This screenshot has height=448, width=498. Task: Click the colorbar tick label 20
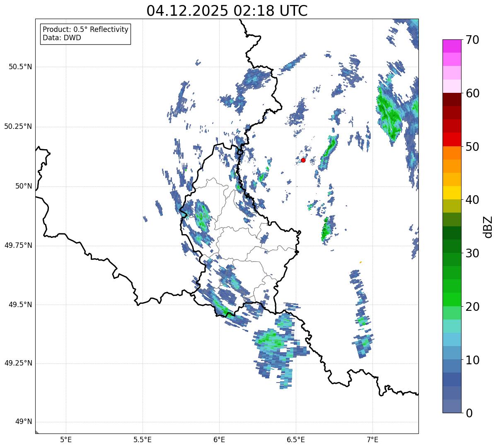pyautogui.click(x=473, y=307)
